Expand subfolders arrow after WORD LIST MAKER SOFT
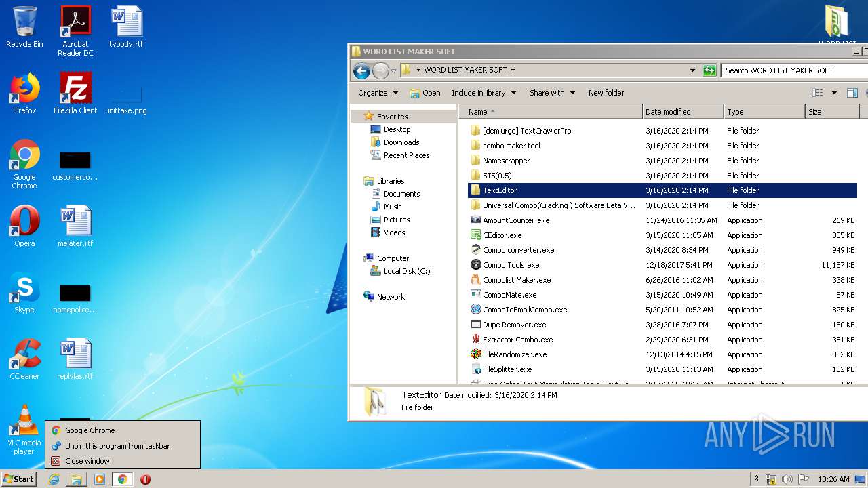The image size is (868, 488). pyautogui.click(x=513, y=70)
